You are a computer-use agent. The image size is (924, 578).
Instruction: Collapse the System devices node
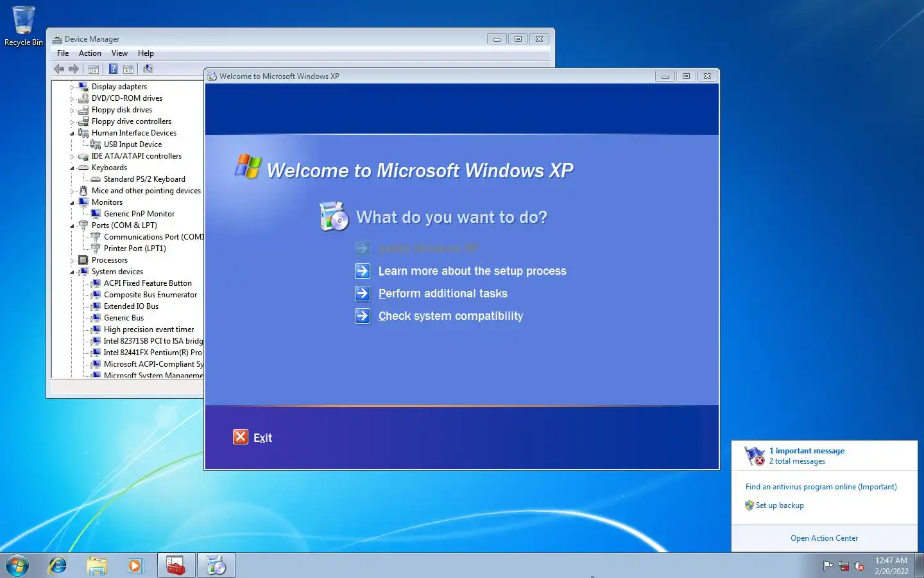[72, 272]
